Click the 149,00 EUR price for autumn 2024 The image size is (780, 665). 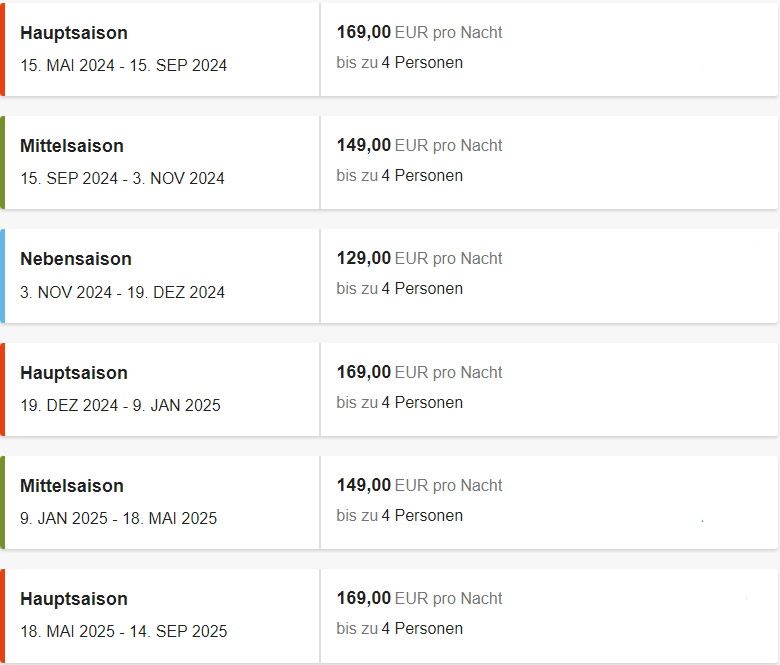(x=419, y=145)
